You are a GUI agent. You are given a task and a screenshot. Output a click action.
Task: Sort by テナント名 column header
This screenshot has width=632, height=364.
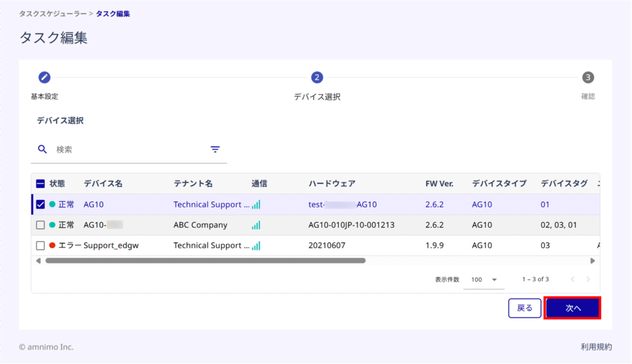193,184
